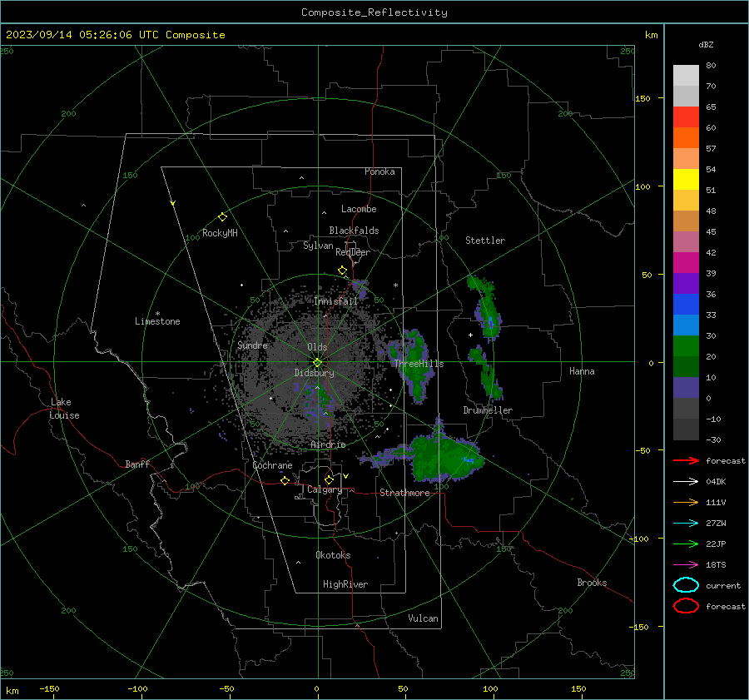Screen dimensions: 749x700
Task: Click the Innisfail city label
Action: [336, 301]
